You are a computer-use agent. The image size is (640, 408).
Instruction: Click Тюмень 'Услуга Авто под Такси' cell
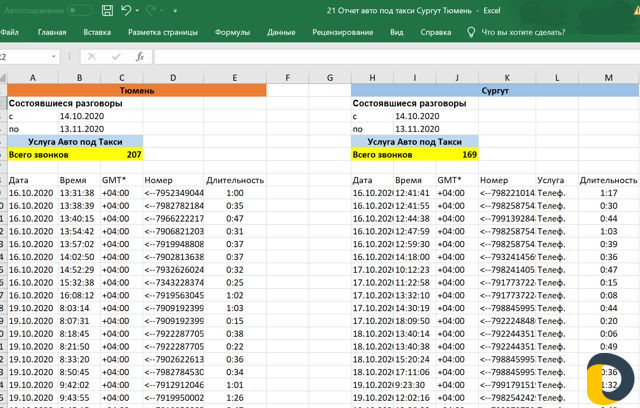(75, 142)
